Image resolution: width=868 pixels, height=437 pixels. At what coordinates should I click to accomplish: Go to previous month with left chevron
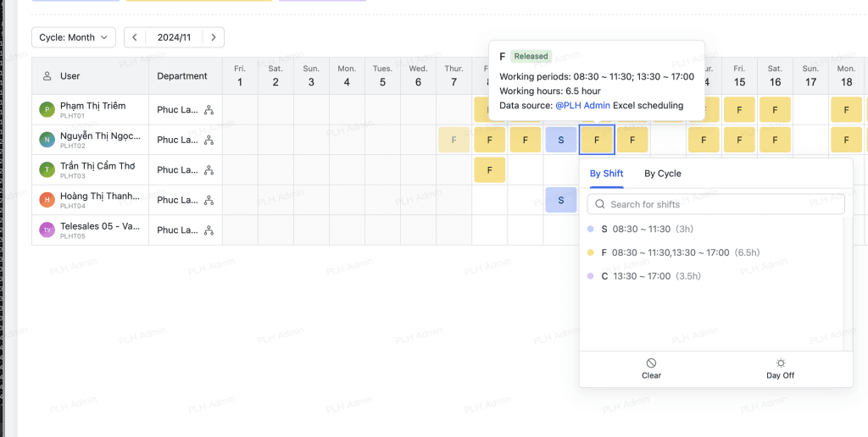click(135, 37)
